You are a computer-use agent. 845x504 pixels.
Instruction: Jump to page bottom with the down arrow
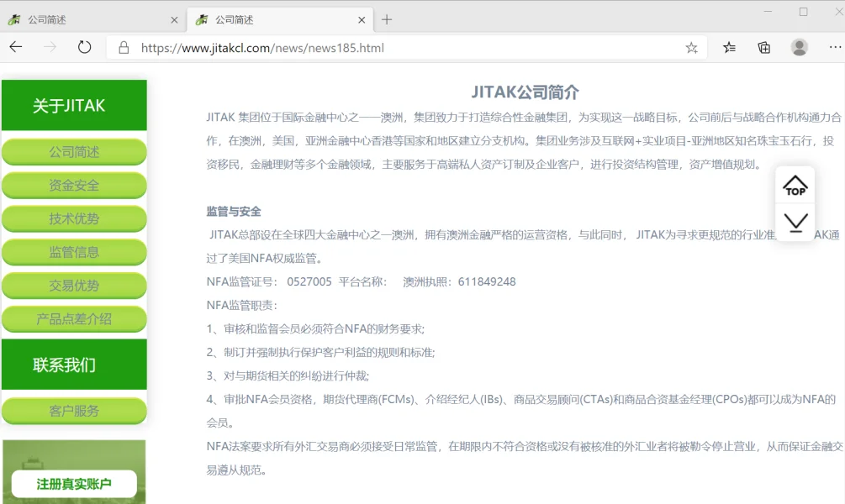pyautogui.click(x=795, y=223)
